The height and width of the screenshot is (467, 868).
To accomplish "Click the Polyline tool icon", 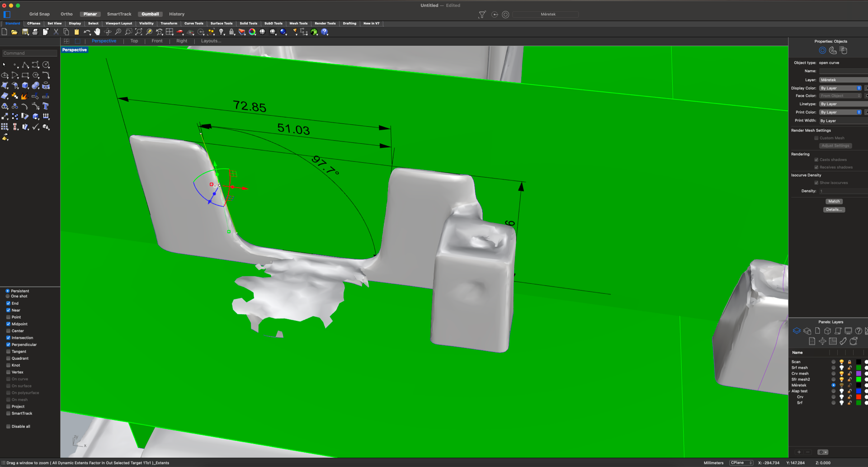I will coord(25,65).
